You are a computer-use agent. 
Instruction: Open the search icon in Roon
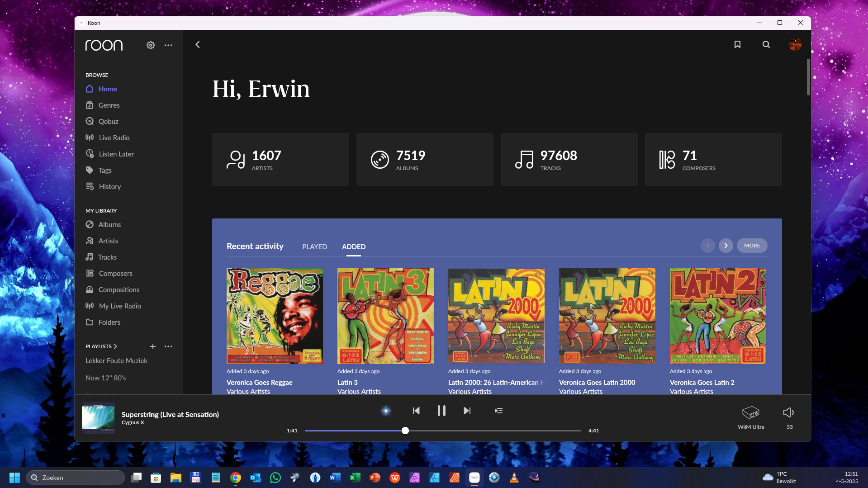click(x=766, y=44)
